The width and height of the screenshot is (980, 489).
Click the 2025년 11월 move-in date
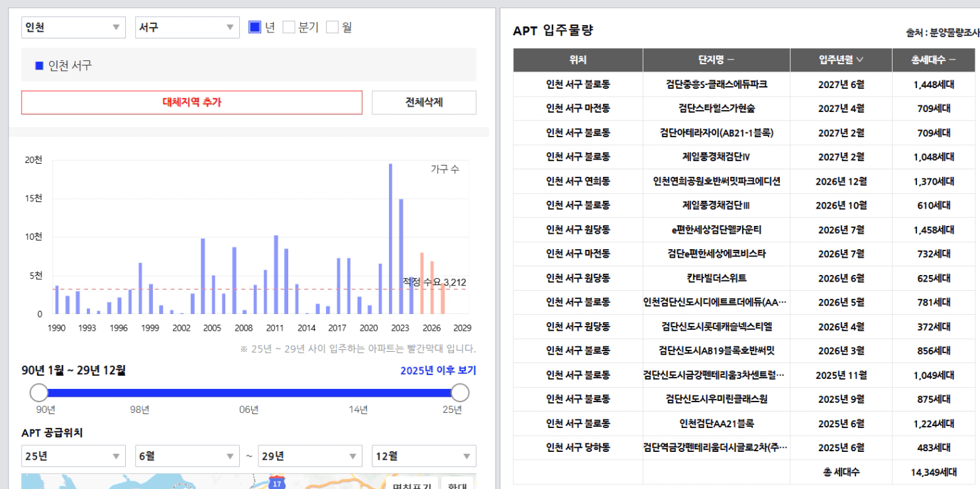[841, 375]
